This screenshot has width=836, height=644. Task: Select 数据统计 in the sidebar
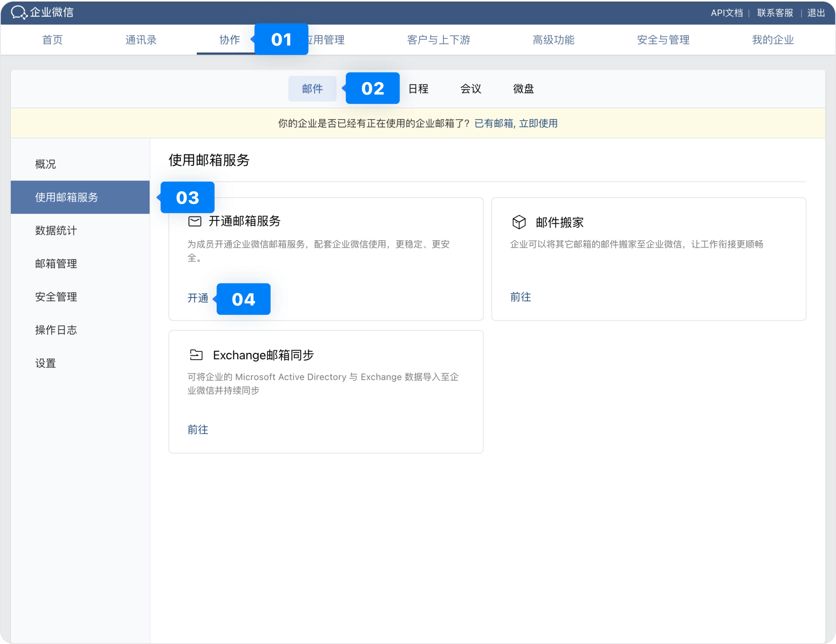tap(56, 231)
